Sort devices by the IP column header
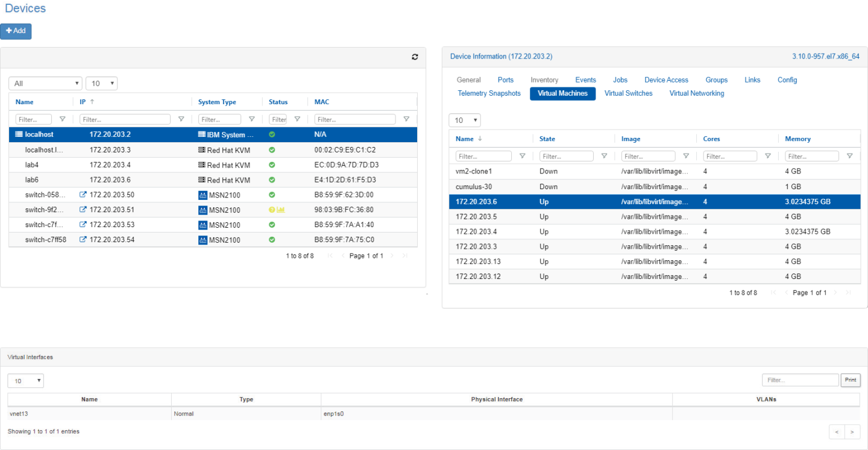This screenshot has height=450, width=868. point(83,102)
